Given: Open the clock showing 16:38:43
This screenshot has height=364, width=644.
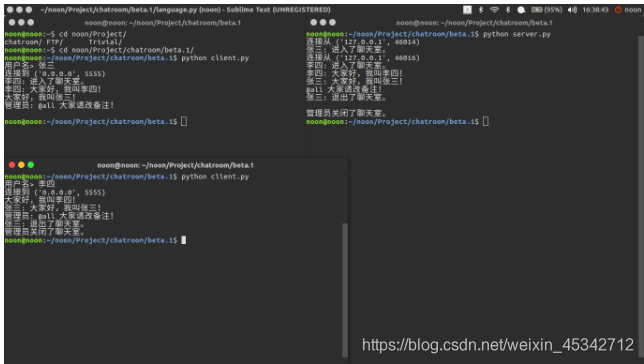Looking at the screenshot, I should tap(595, 10).
